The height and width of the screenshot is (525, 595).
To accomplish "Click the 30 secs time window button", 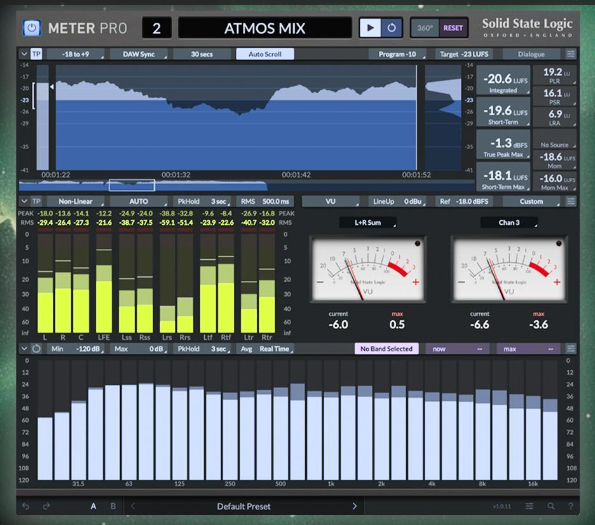I will click(x=201, y=54).
